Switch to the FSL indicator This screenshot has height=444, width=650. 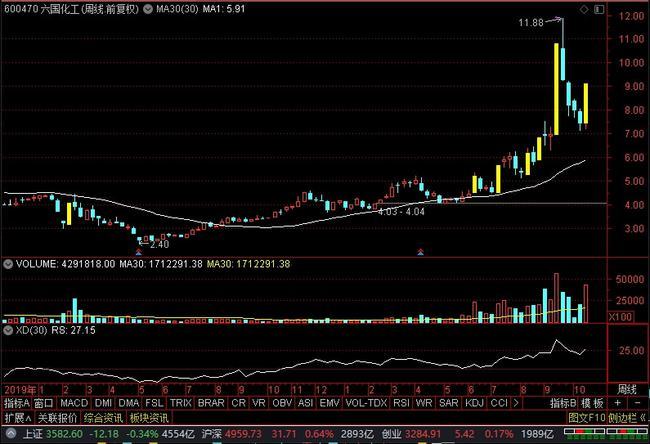[x=154, y=403]
